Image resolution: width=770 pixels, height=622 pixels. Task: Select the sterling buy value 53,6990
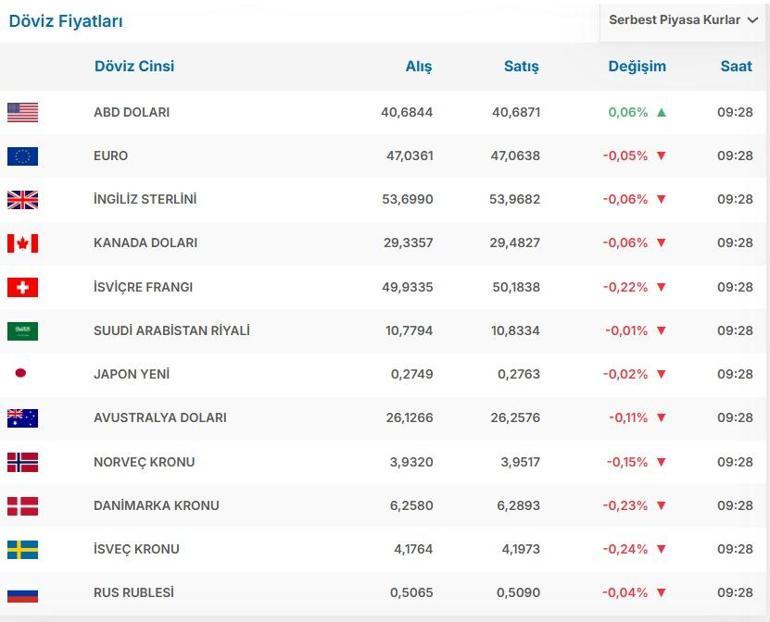408,199
